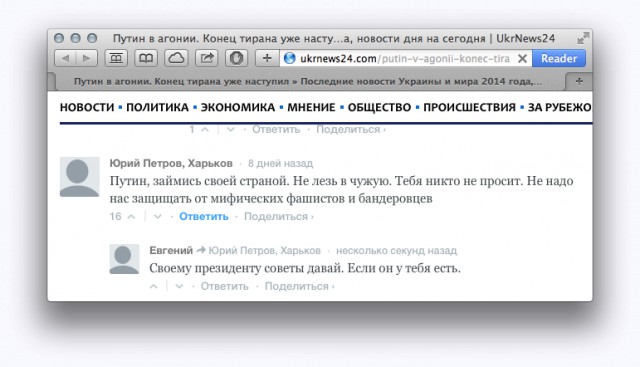Enter full screen with the expand arrows icon

[583, 38]
